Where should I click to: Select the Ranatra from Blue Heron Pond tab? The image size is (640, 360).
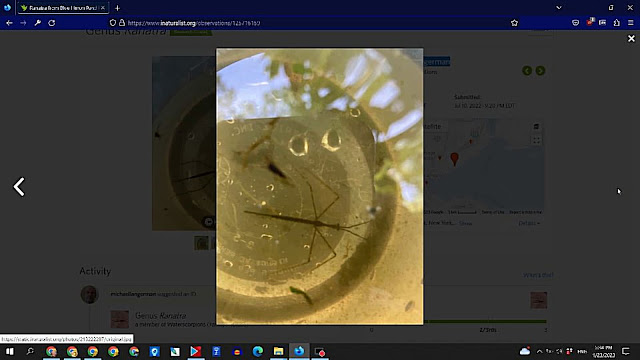pyautogui.click(x=63, y=8)
